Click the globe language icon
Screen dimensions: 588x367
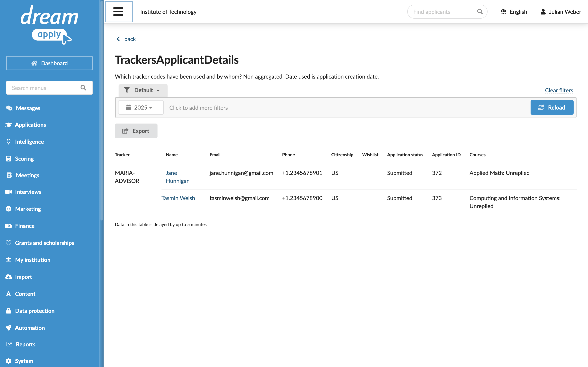pos(504,12)
